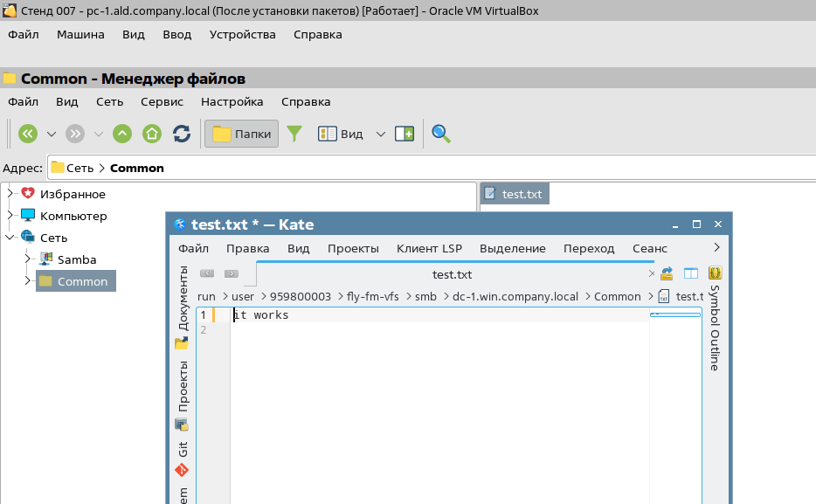Select test.txt file in file manager
Image resolution: width=816 pixels, height=504 pixels.
(x=515, y=194)
